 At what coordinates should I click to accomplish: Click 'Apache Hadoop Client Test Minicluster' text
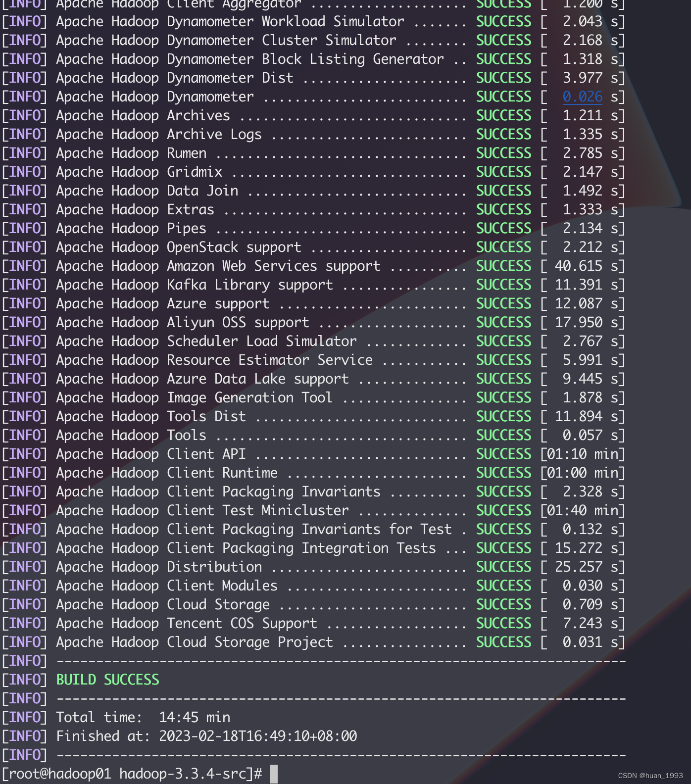tap(202, 510)
